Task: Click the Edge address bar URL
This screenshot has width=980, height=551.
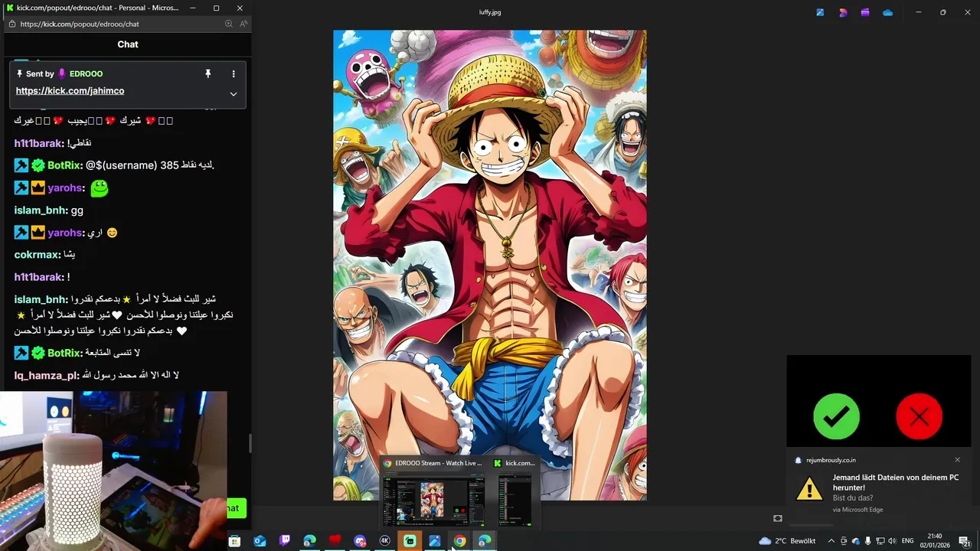Action: [80, 24]
